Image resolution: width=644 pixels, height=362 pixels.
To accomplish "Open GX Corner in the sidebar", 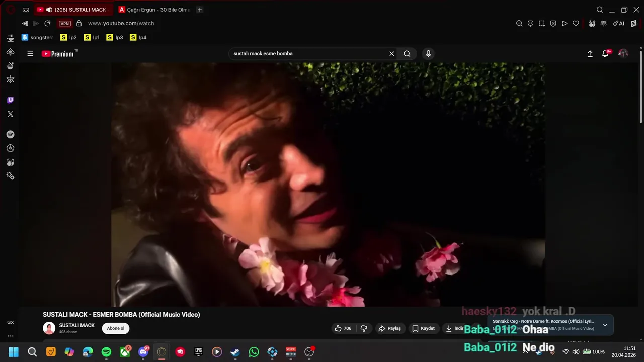I will click(x=10, y=322).
